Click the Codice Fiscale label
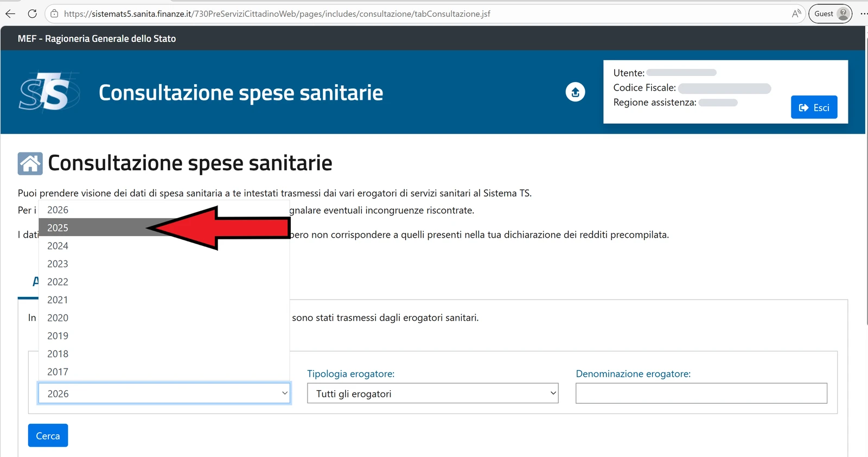The height and width of the screenshot is (457, 868). [644, 88]
